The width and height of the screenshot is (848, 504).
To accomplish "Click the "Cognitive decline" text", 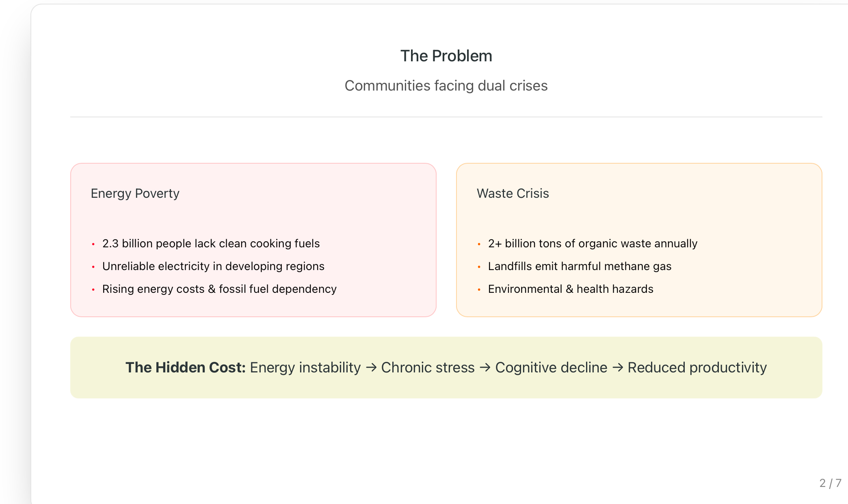I will point(551,368).
